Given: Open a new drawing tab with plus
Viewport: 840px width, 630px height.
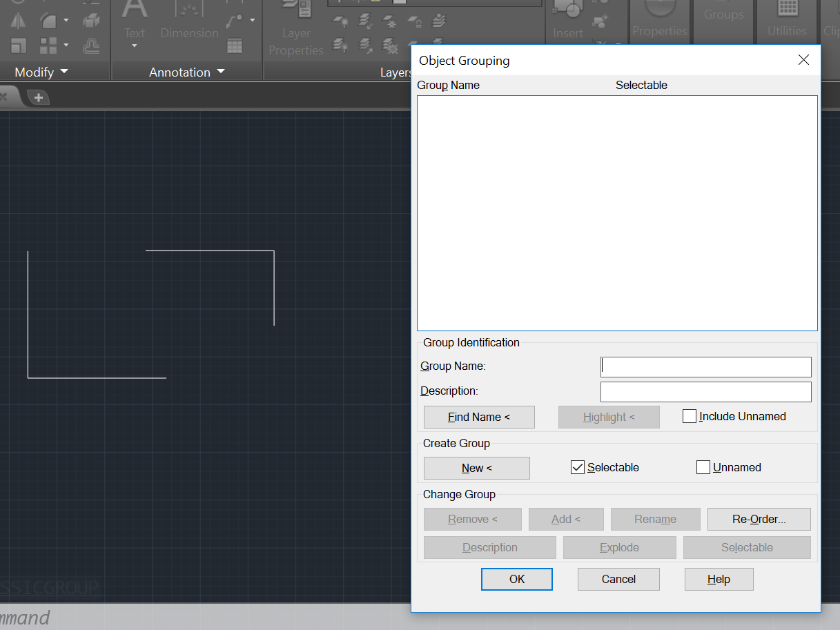Looking at the screenshot, I should tap(39, 97).
